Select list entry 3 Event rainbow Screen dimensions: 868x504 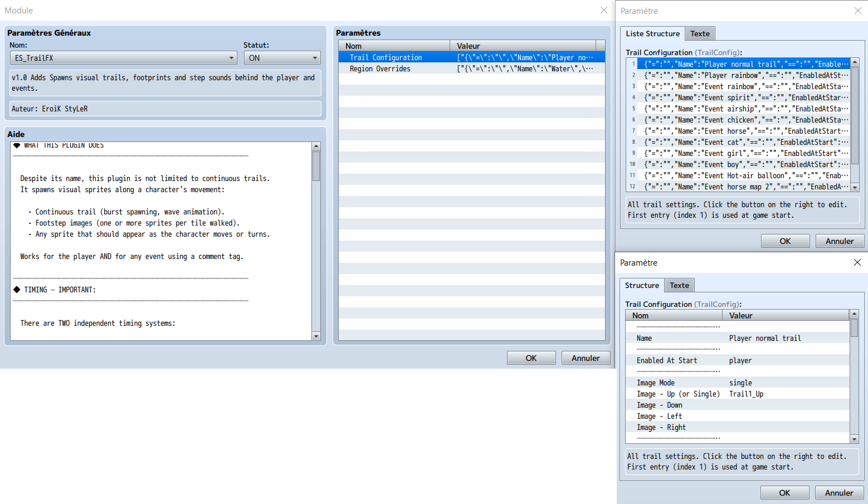coord(738,86)
